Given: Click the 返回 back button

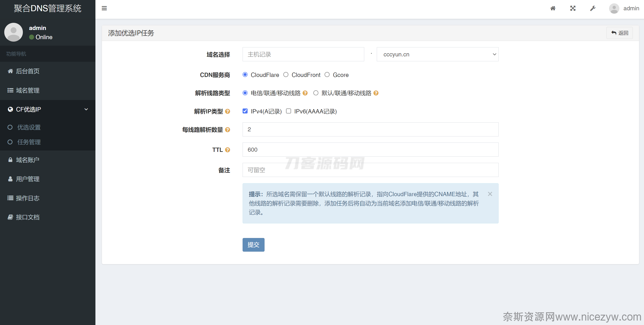Looking at the screenshot, I should 620,33.
